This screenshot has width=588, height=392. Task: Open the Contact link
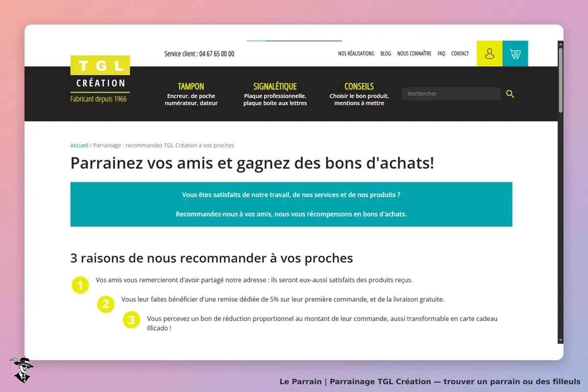click(460, 53)
